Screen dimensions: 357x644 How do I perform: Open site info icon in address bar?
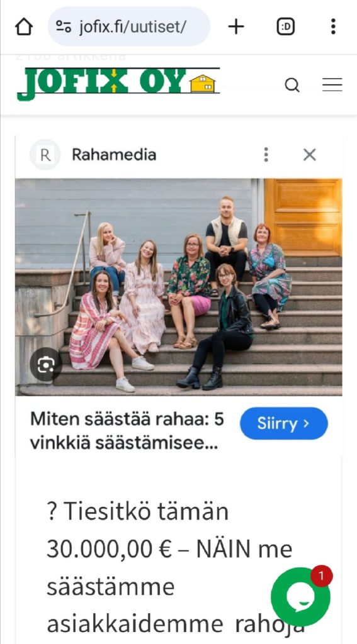(x=64, y=27)
